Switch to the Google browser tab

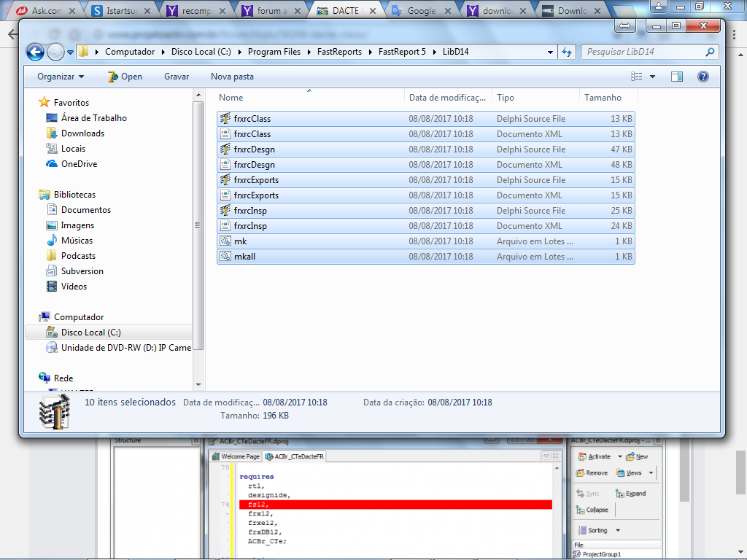[421, 10]
